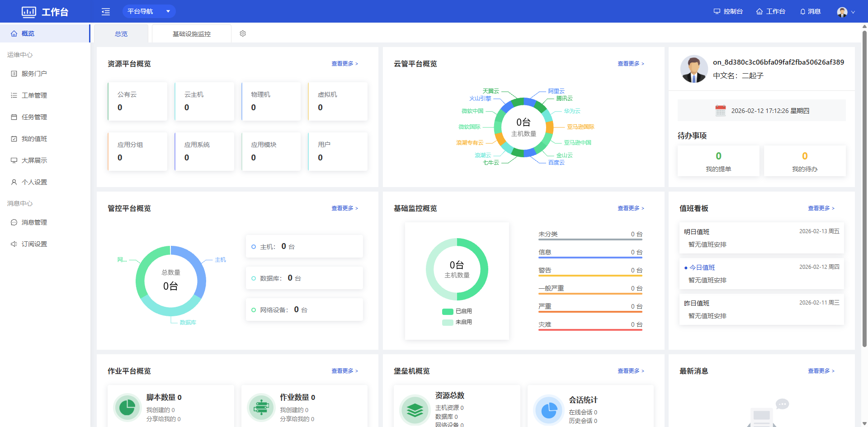Click the 消息 bell icon in header

(803, 12)
